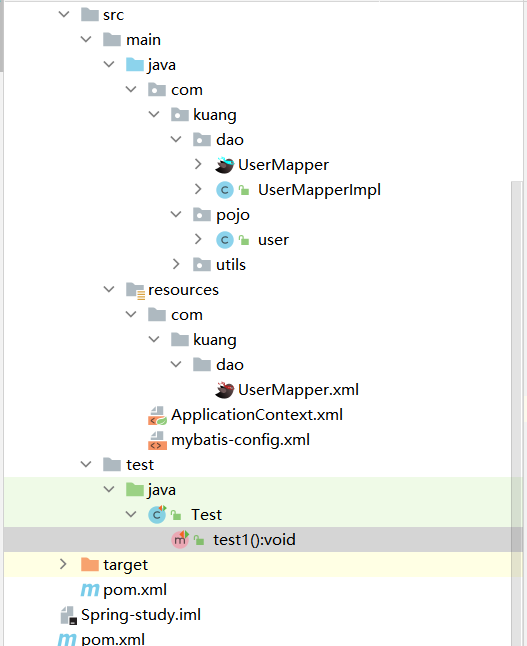Select the pojo package label
This screenshot has height=646, width=527.
tap(233, 215)
